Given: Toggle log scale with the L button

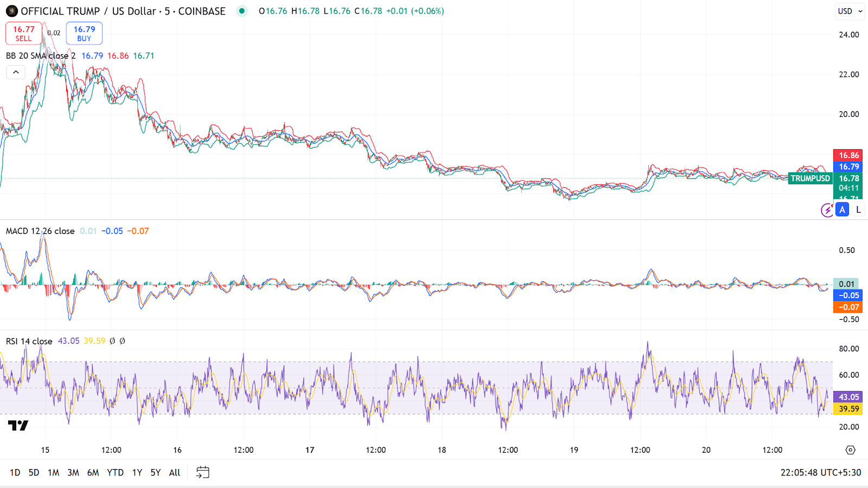Looking at the screenshot, I should click(858, 210).
